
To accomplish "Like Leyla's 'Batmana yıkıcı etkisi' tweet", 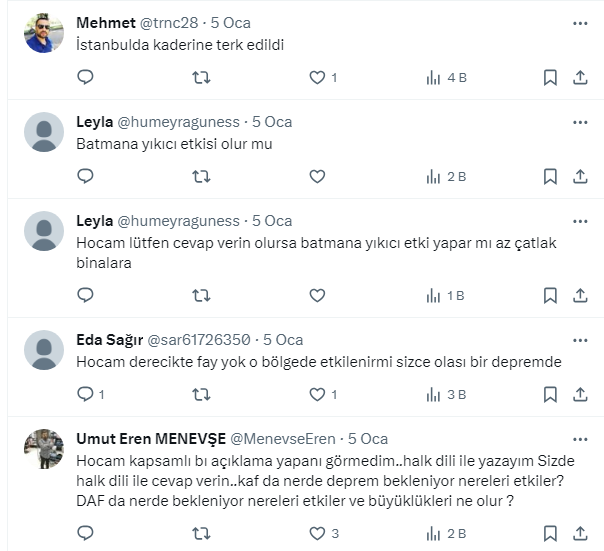I will click(317, 176).
